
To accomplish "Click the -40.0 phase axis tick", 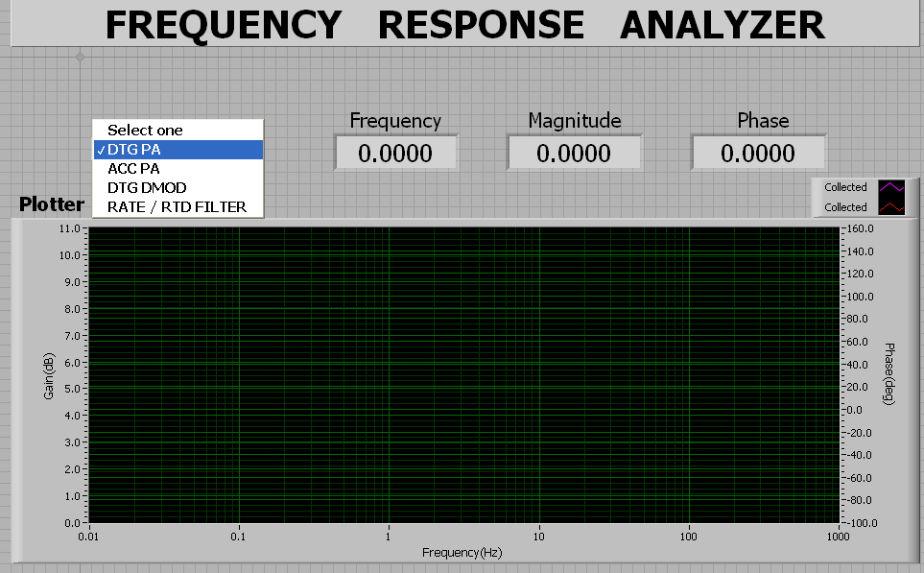I will 859,455.
